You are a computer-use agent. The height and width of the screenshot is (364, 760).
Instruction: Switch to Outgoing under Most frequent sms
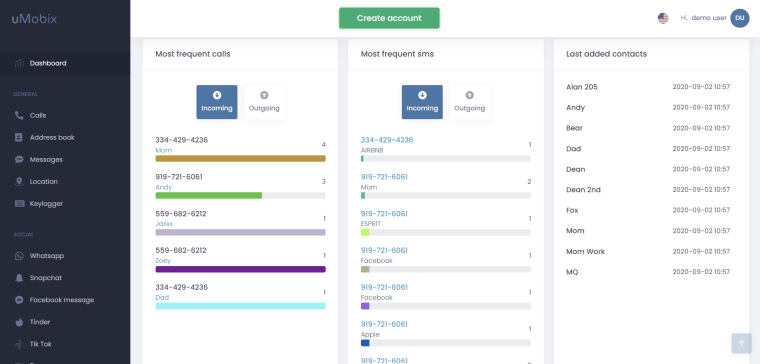coord(470,102)
